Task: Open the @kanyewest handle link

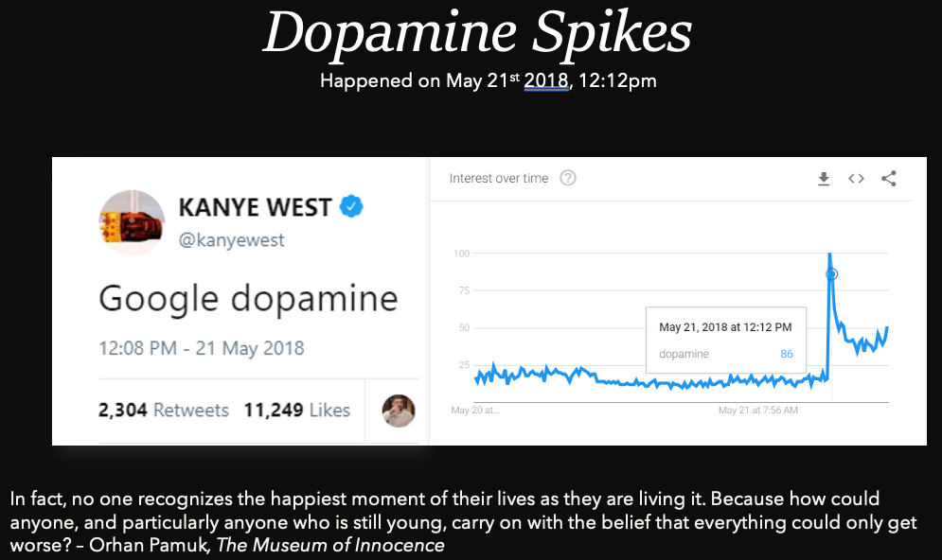Action: coord(231,240)
